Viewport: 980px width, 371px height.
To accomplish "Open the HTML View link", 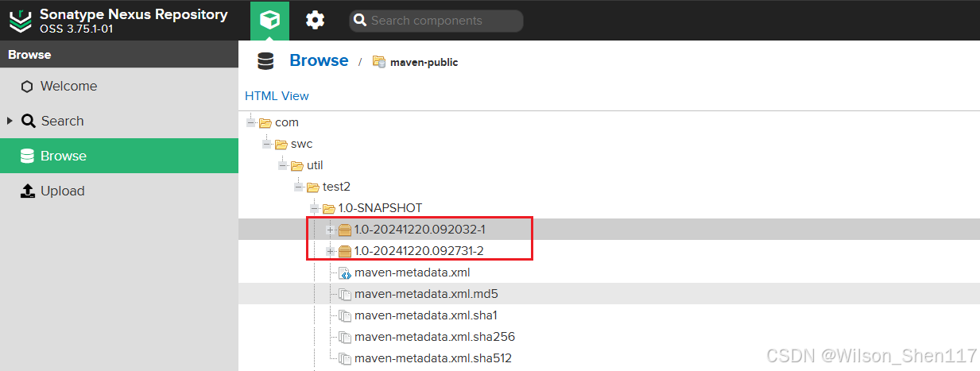I will [277, 96].
